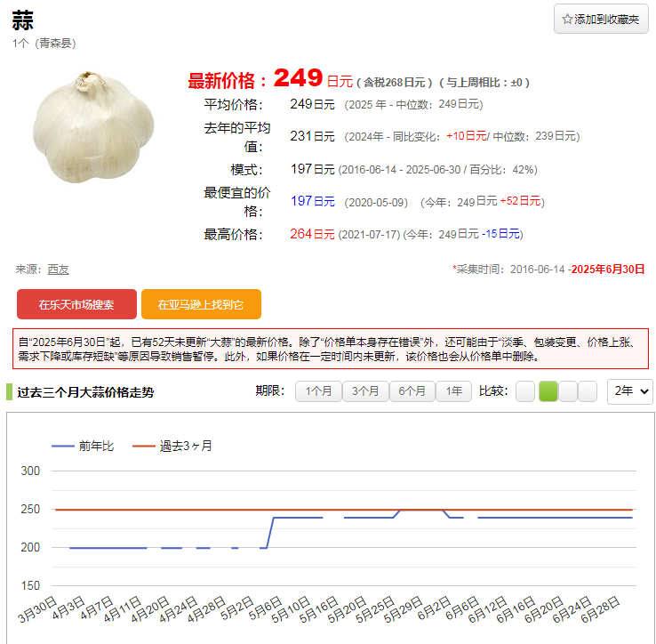Toggle the fourth comparison box
This screenshot has width=656, height=644.
588,391
